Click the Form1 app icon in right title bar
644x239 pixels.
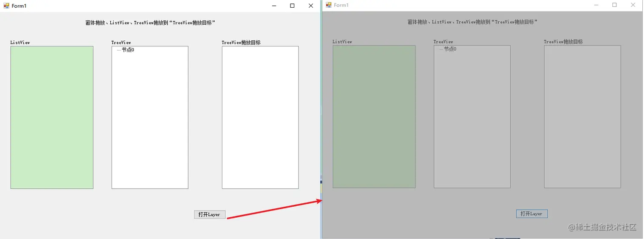328,5
